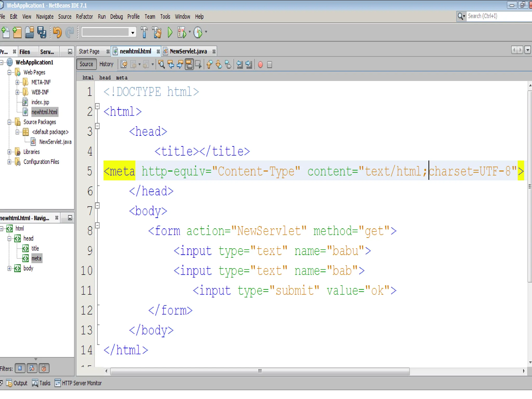
Task: Switch to the NewServlet.java tab
Action: [188, 51]
